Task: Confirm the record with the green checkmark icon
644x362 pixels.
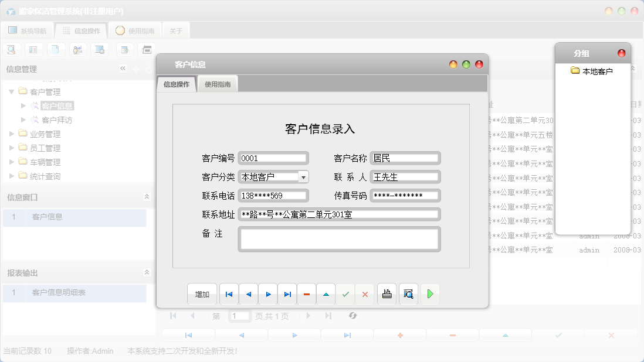Action: click(x=345, y=294)
